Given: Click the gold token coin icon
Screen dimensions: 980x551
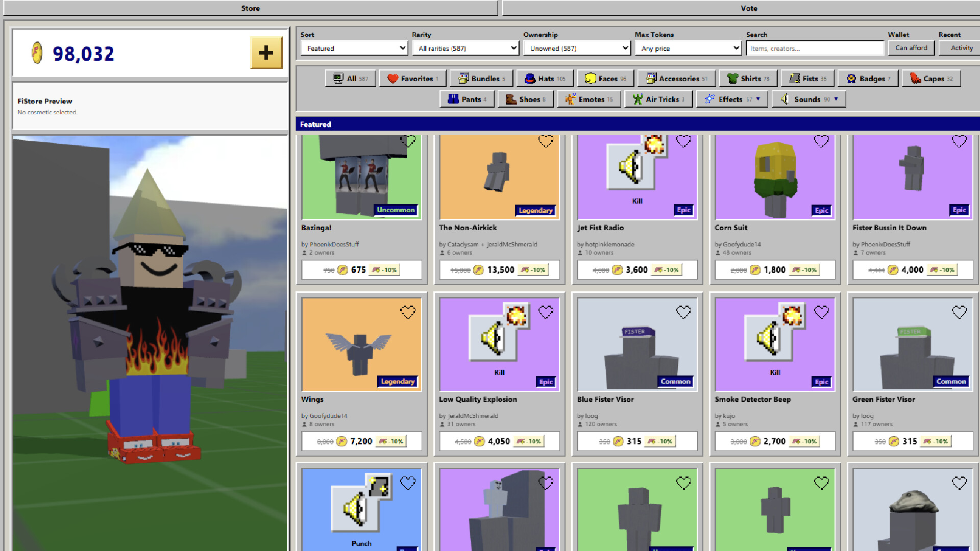Looking at the screenshot, I should point(37,53).
